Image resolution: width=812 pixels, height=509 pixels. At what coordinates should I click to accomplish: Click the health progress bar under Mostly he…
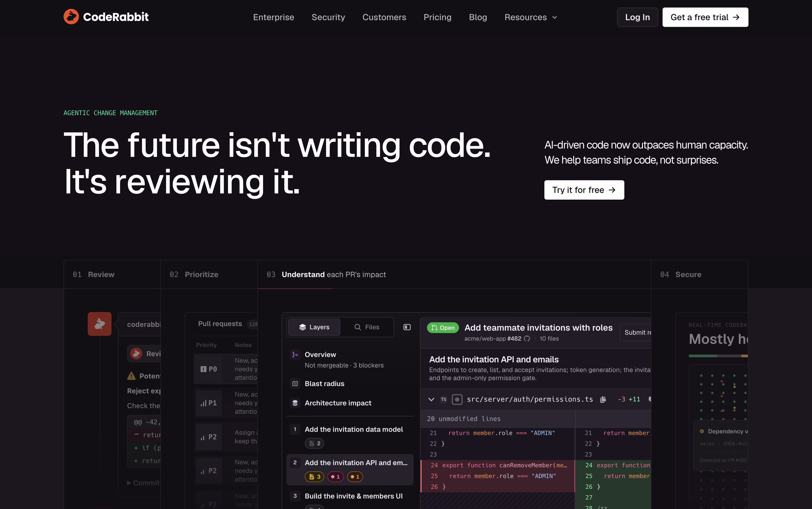(x=718, y=356)
